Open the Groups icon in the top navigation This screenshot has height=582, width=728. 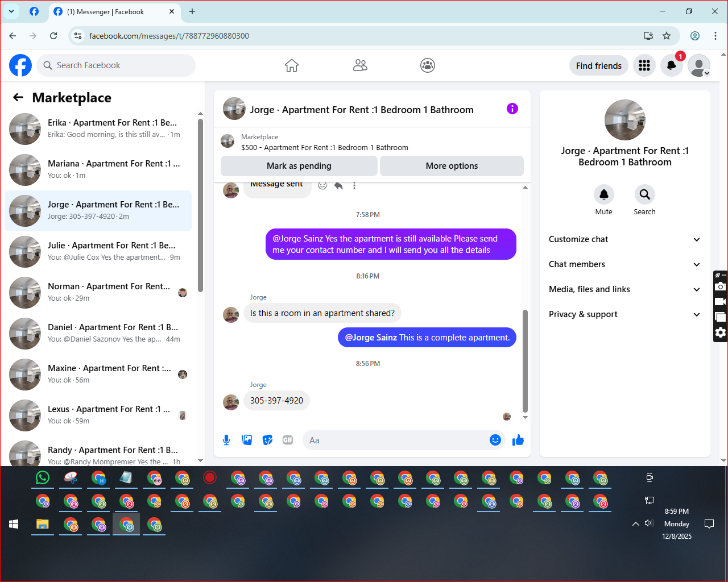click(x=428, y=65)
